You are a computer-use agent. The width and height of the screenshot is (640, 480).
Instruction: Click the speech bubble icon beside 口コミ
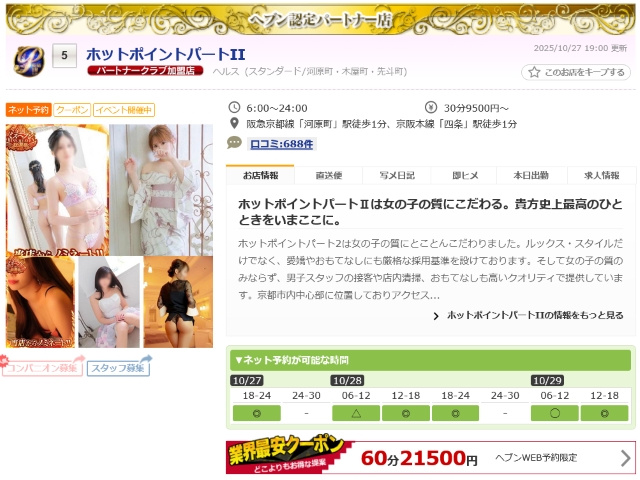coord(234,143)
